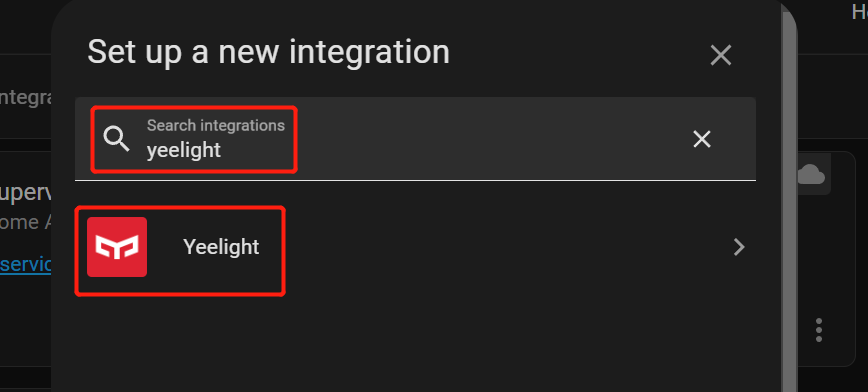Click the Search integrations floating label
The height and width of the screenshot is (392, 868).
tap(216, 126)
